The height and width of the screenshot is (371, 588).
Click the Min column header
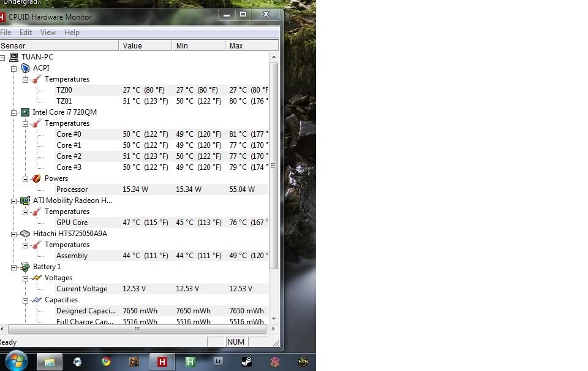[x=198, y=46]
